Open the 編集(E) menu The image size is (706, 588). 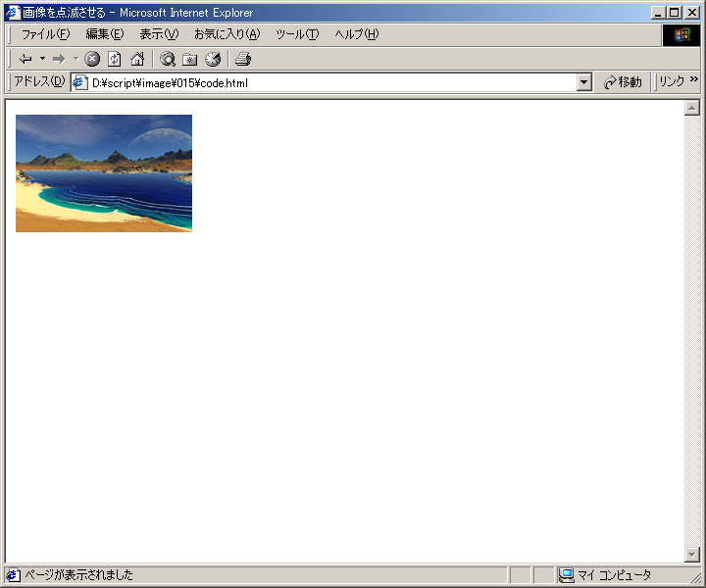point(105,34)
